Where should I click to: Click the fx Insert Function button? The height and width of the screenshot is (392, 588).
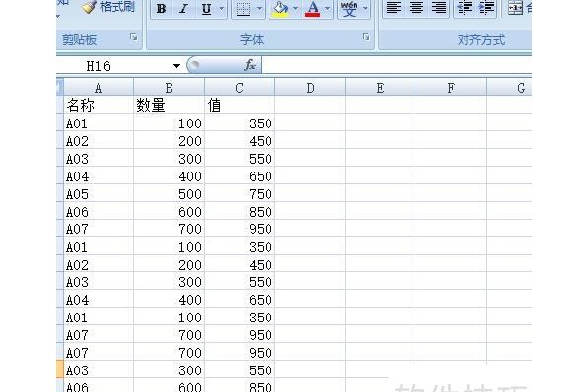[x=249, y=65]
